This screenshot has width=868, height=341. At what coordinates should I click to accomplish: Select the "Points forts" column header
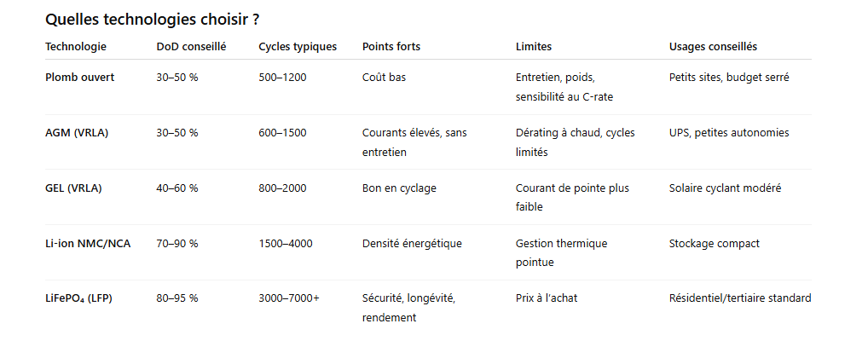click(x=391, y=47)
